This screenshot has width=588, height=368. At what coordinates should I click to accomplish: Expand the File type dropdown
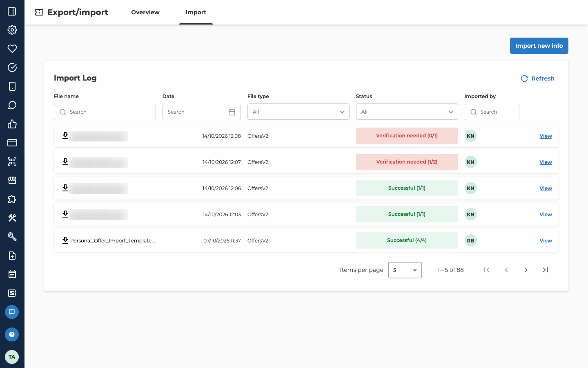298,112
